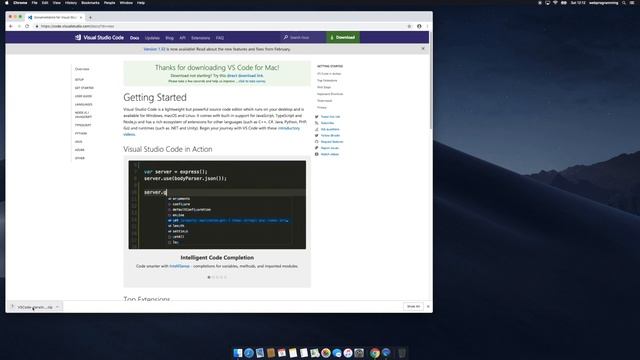
Task: Click the Follow @code Twitter icon
Action: (x=317, y=136)
